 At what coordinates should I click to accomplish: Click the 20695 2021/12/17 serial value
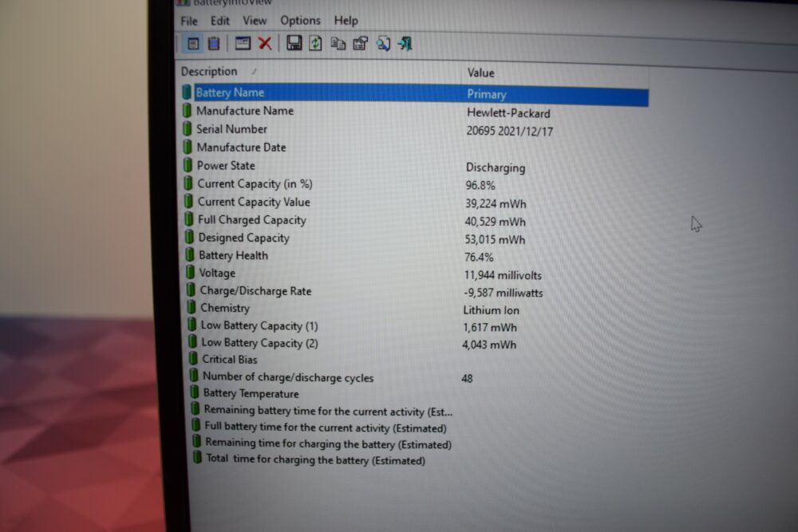tap(509, 132)
